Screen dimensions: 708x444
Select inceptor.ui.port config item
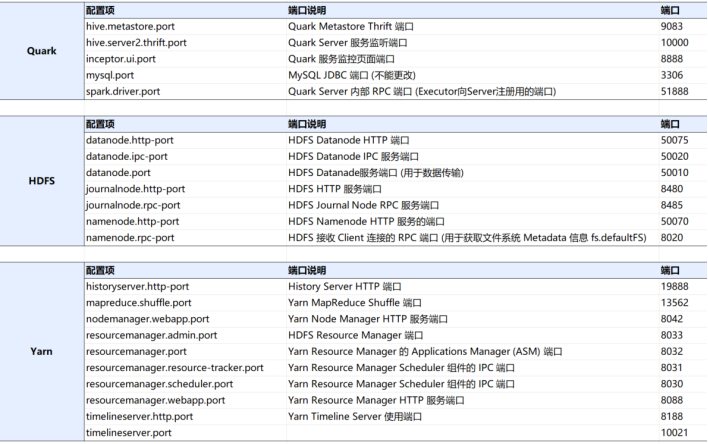click(x=185, y=59)
